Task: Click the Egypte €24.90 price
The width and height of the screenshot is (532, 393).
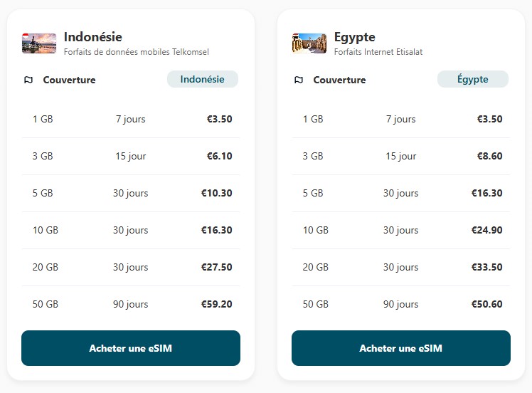Action: tap(486, 230)
